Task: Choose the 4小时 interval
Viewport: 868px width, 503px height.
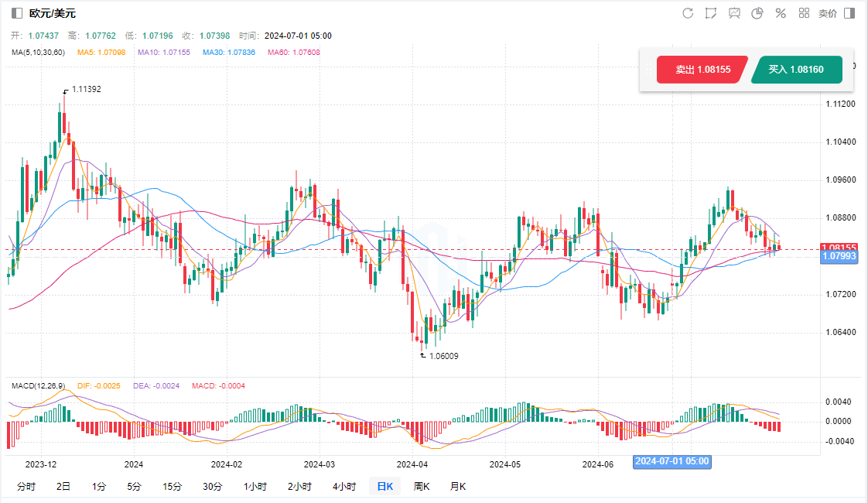Action: click(x=344, y=487)
